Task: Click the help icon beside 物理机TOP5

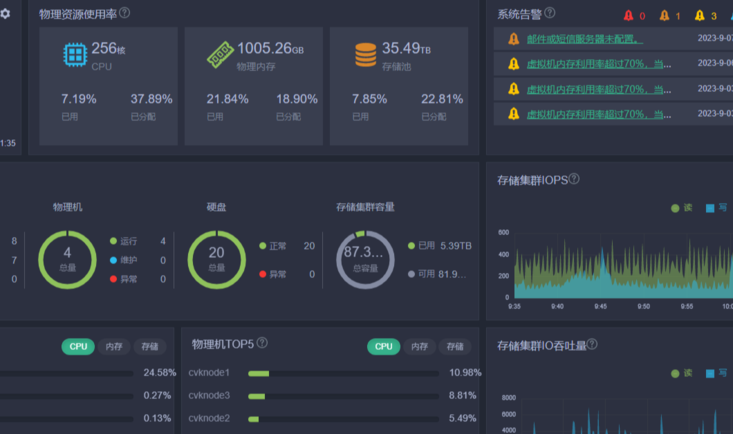Action: pyautogui.click(x=262, y=343)
